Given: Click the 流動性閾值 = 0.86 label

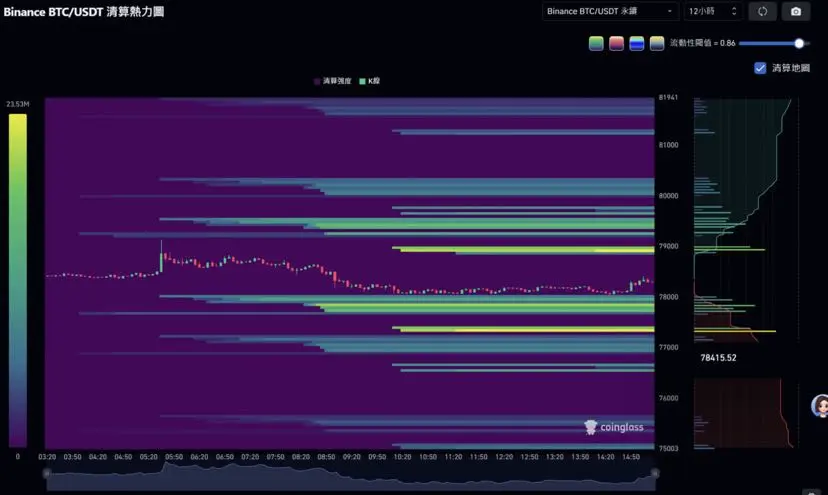Looking at the screenshot, I should pyautogui.click(x=702, y=43).
